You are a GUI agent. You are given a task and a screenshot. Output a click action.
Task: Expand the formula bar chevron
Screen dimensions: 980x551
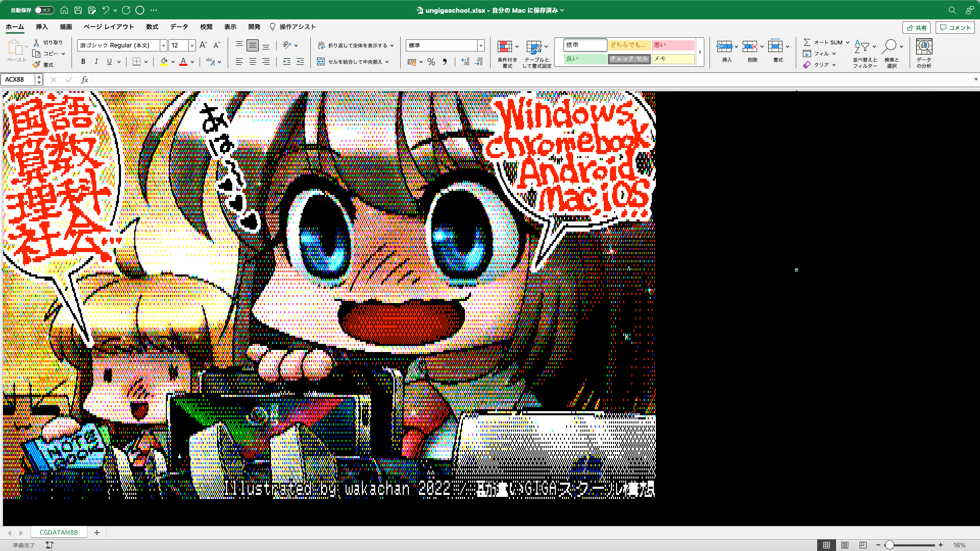pyautogui.click(x=975, y=80)
